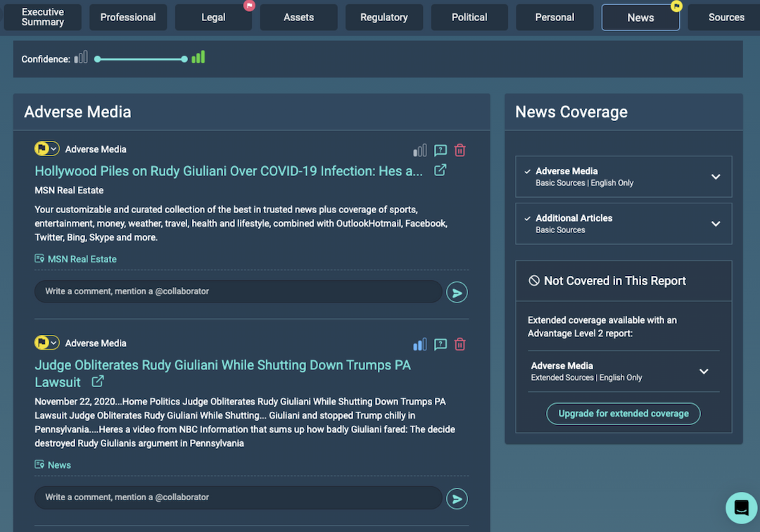Open external link icon beside Hollywood Piles headline
760x532 pixels.
440,170
